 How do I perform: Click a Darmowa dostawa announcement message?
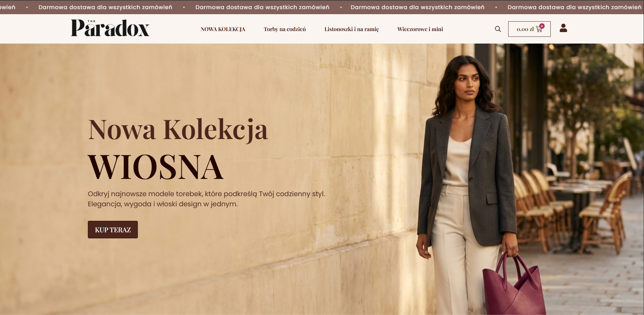(262, 7)
